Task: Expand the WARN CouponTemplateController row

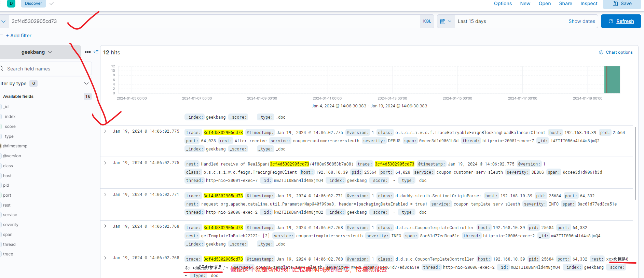Action: 105,258
